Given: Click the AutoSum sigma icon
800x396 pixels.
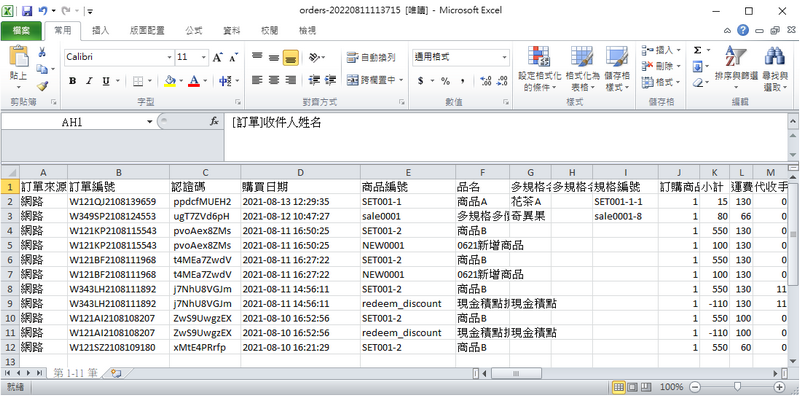Looking at the screenshot, I should pyautogui.click(x=697, y=50).
